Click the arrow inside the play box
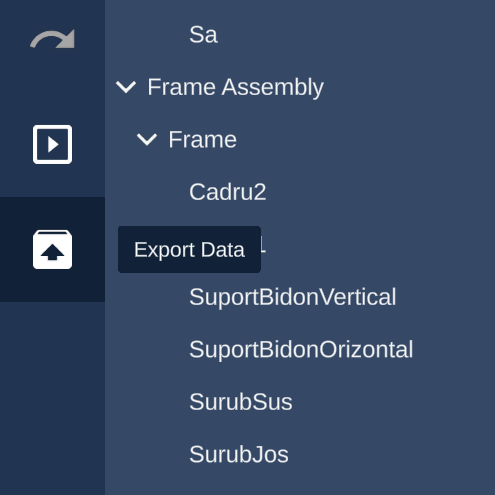495x495 pixels. click(53, 145)
